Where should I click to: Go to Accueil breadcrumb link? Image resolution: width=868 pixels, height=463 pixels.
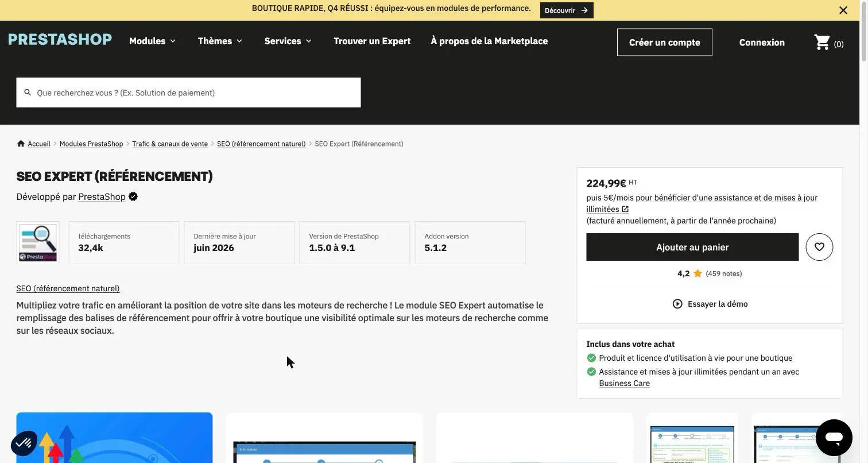pos(39,144)
